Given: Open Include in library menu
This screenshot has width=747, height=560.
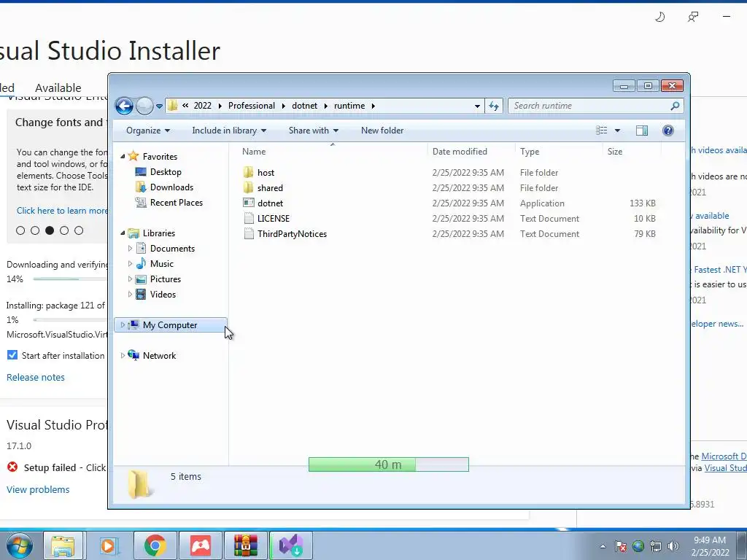Looking at the screenshot, I should (x=229, y=131).
